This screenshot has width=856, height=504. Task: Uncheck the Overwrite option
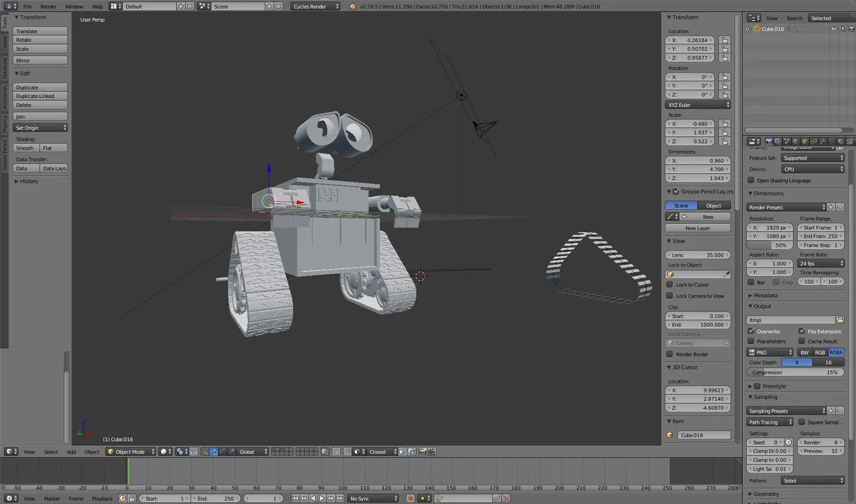click(x=751, y=331)
